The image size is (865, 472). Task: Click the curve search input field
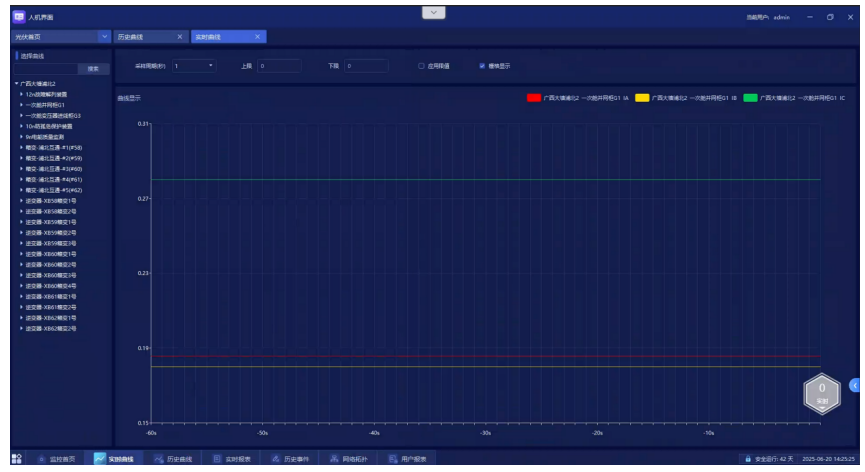point(46,69)
